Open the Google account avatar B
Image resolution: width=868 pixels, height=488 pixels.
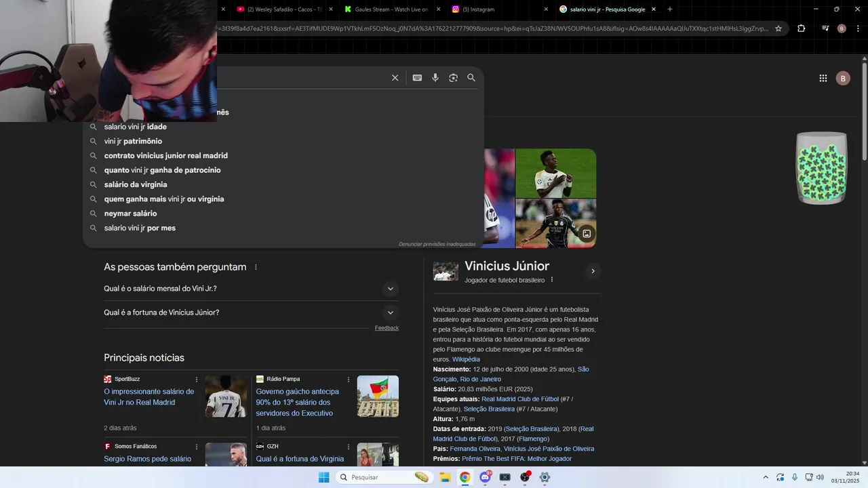843,78
